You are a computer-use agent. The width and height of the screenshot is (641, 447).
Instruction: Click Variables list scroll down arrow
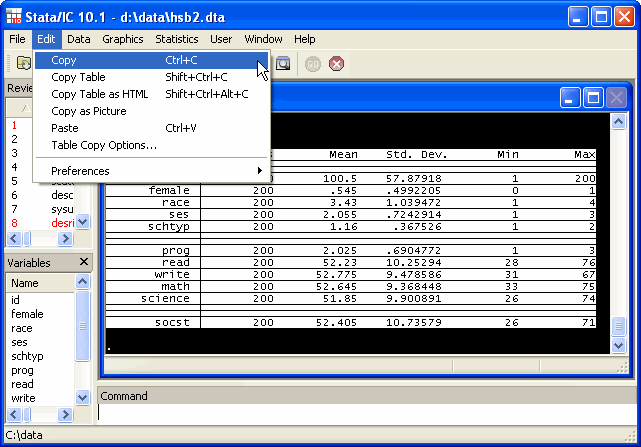click(83, 397)
